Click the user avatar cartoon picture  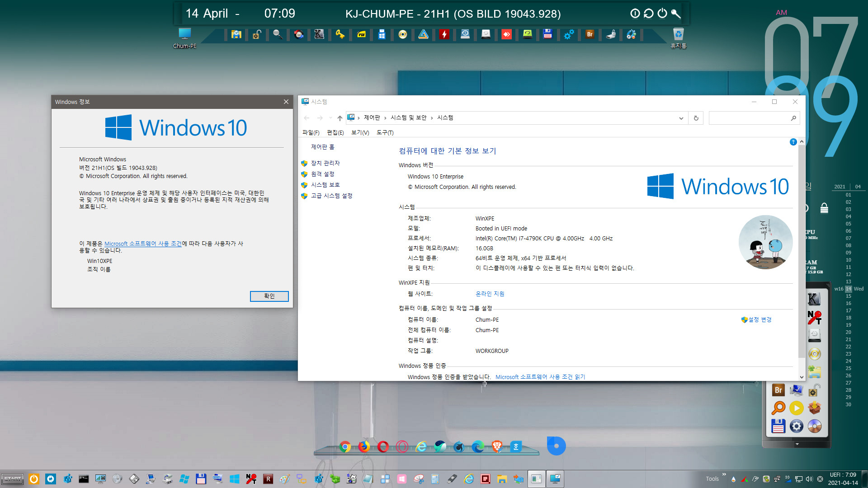pos(765,242)
